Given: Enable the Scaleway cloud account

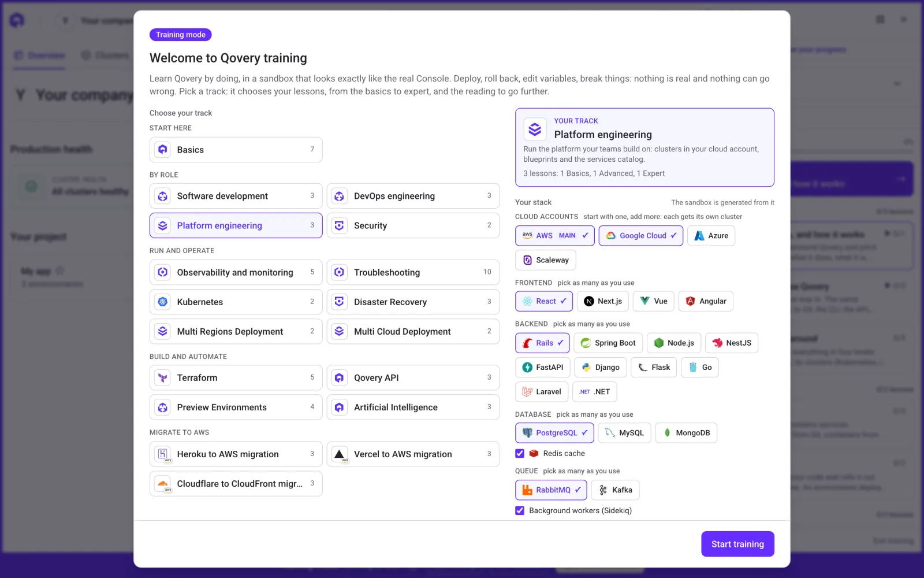Looking at the screenshot, I should tap(546, 260).
